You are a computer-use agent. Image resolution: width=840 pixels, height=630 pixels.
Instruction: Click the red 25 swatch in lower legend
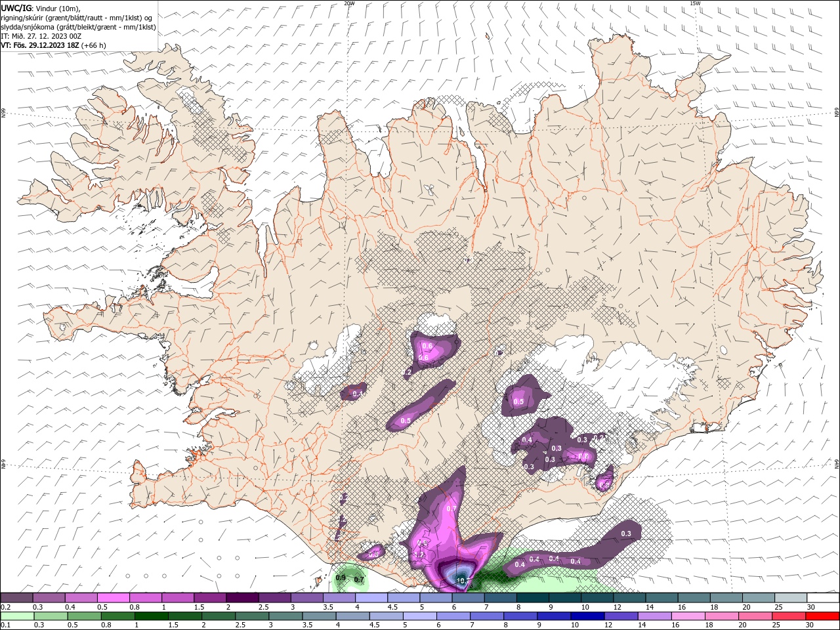[789, 616]
